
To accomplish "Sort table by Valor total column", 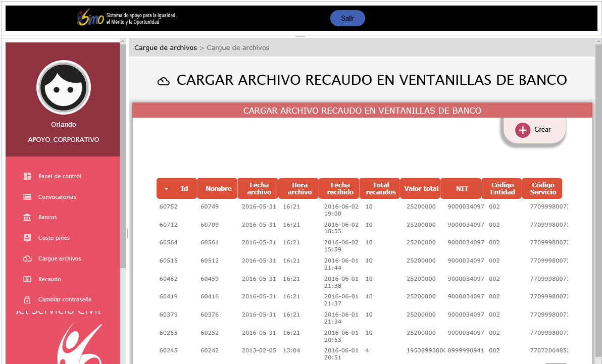I will tap(421, 188).
